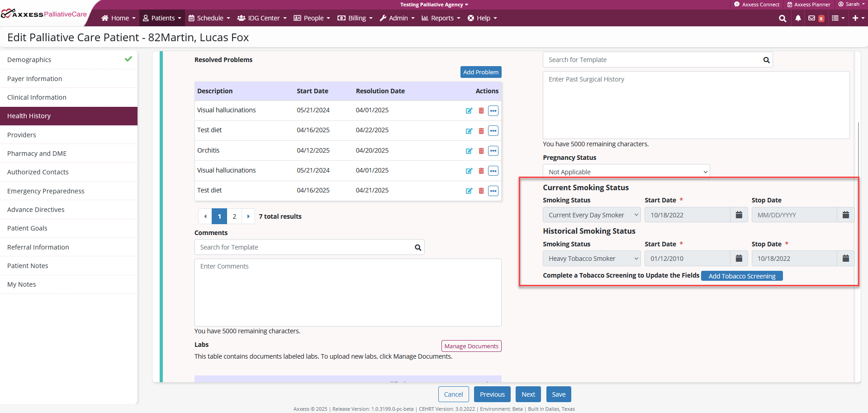This screenshot has height=413, width=868.
Task: Open the Billing menu
Action: pyautogui.click(x=355, y=18)
